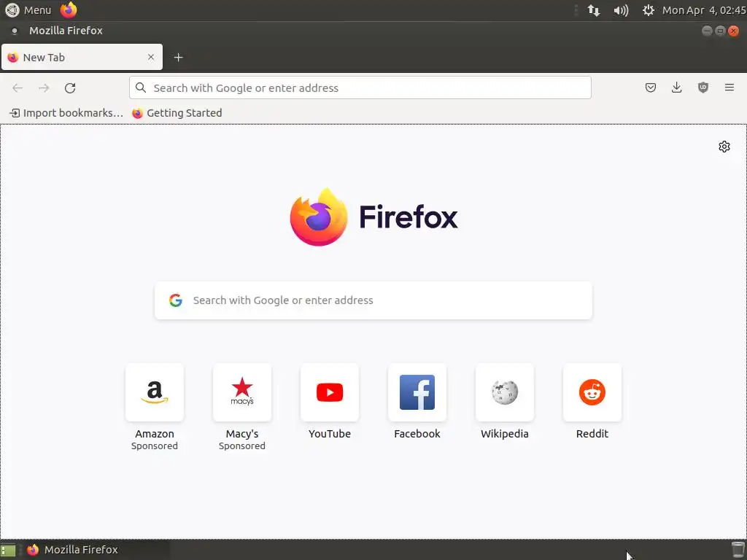The image size is (747, 560).
Task: Reload the current page
Action: pos(70,87)
